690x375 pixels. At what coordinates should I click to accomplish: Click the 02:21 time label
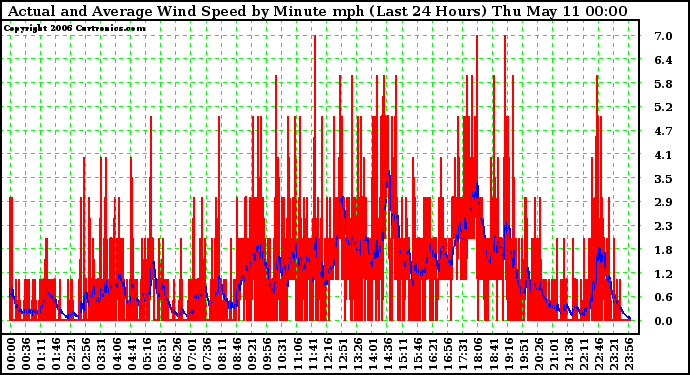71,353
